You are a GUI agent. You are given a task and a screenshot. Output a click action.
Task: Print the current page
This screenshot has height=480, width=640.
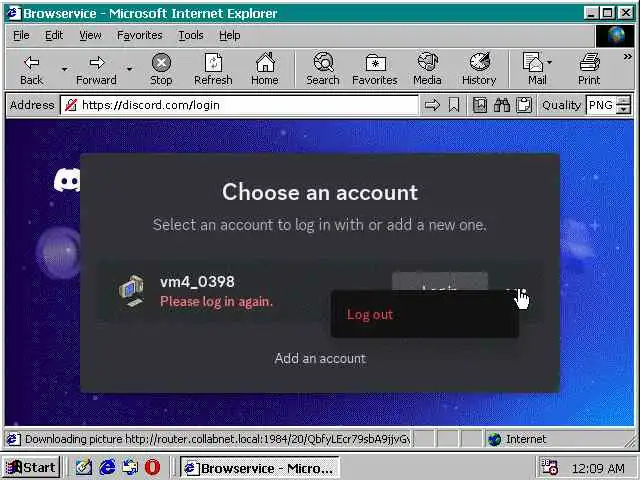pyautogui.click(x=589, y=69)
